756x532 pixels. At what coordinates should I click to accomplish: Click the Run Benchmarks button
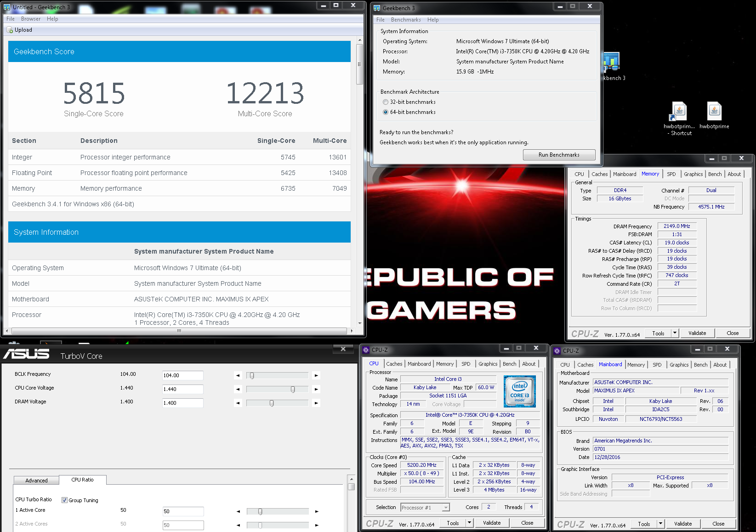(x=559, y=155)
